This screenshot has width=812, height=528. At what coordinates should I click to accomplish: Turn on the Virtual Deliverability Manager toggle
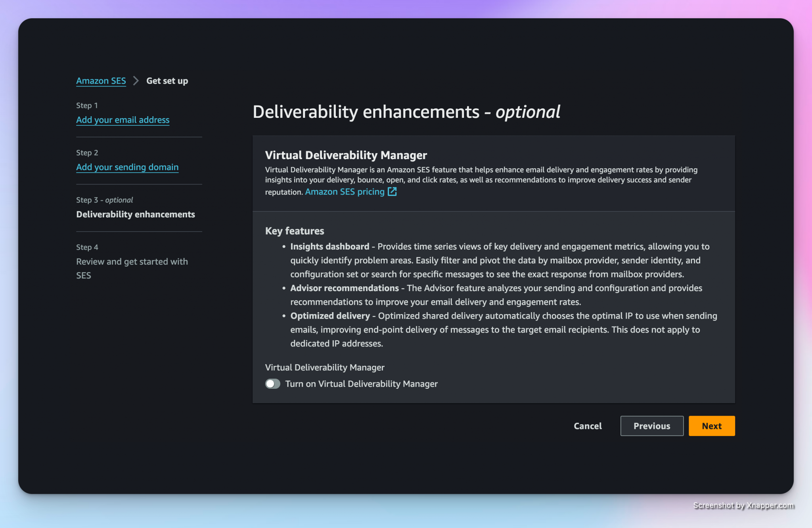coord(272,384)
